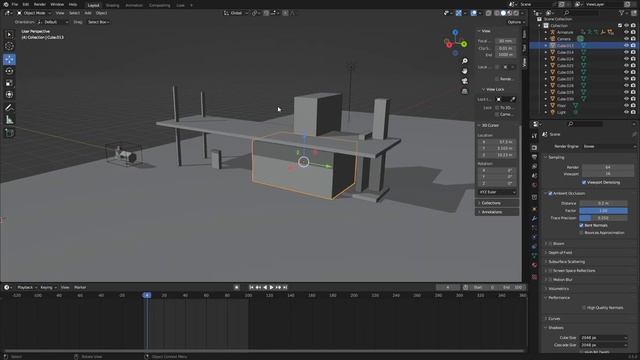The width and height of the screenshot is (640, 360).
Task: Enable the Bloom checkbox
Action: tap(550, 244)
